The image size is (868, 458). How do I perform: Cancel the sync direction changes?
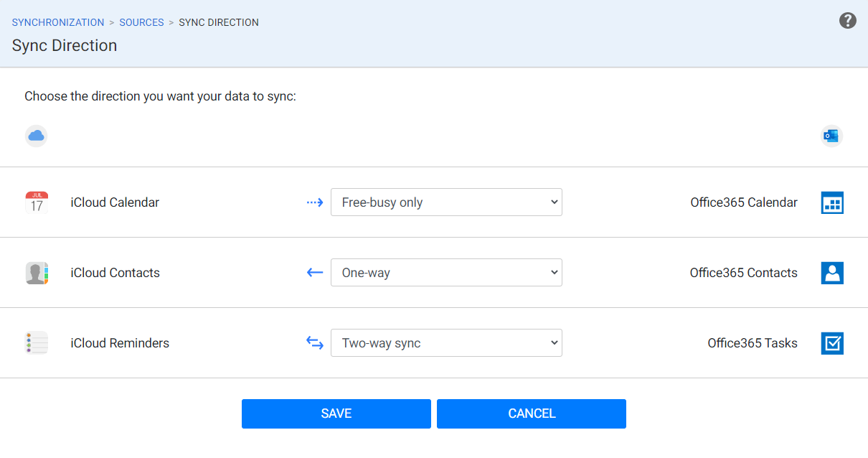click(532, 413)
